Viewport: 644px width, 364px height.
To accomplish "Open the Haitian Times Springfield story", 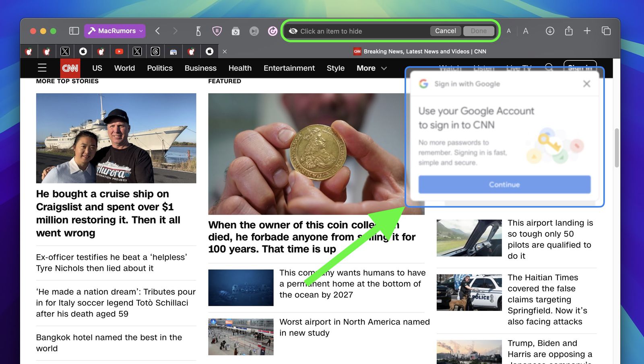I will tap(547, 300).
